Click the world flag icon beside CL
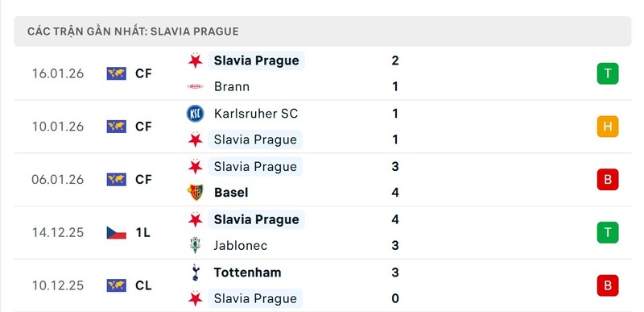The width and height of the screenshot is (644, 312). point(117,285)
